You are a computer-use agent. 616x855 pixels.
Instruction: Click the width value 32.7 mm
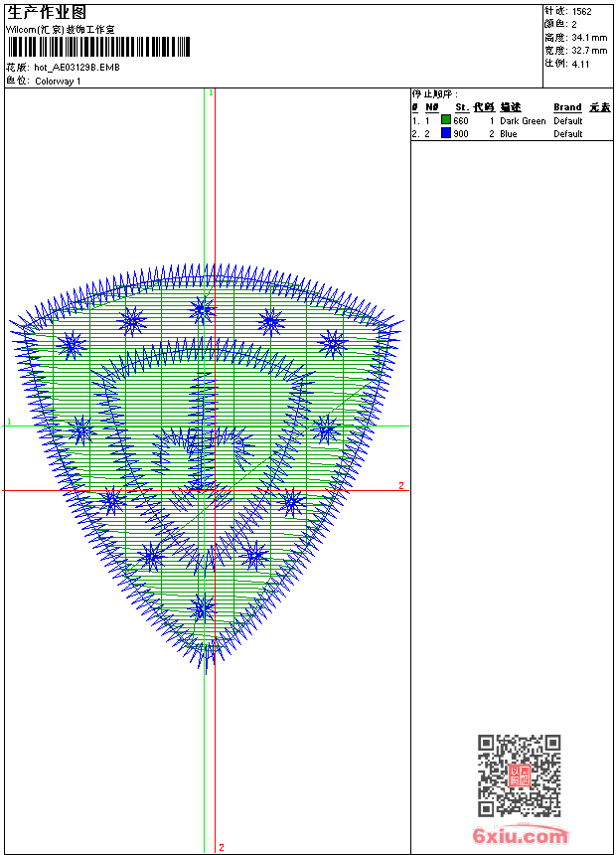click(x=588, y=50)
